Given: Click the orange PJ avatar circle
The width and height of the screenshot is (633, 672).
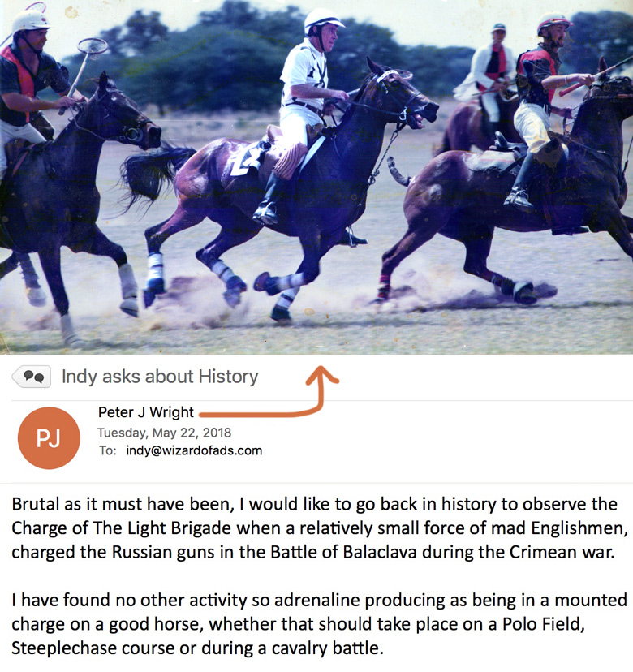Looking at the screenshot, I should (x=49, y=437).
